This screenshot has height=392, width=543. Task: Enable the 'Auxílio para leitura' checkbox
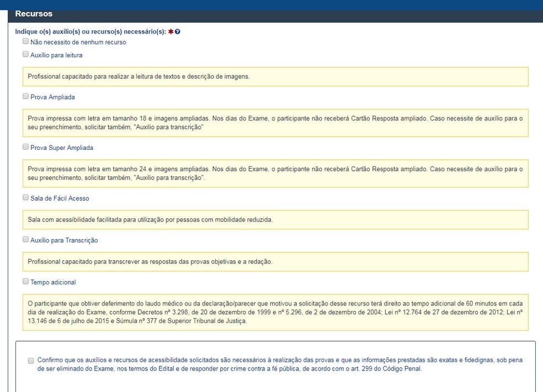(25, 55)
